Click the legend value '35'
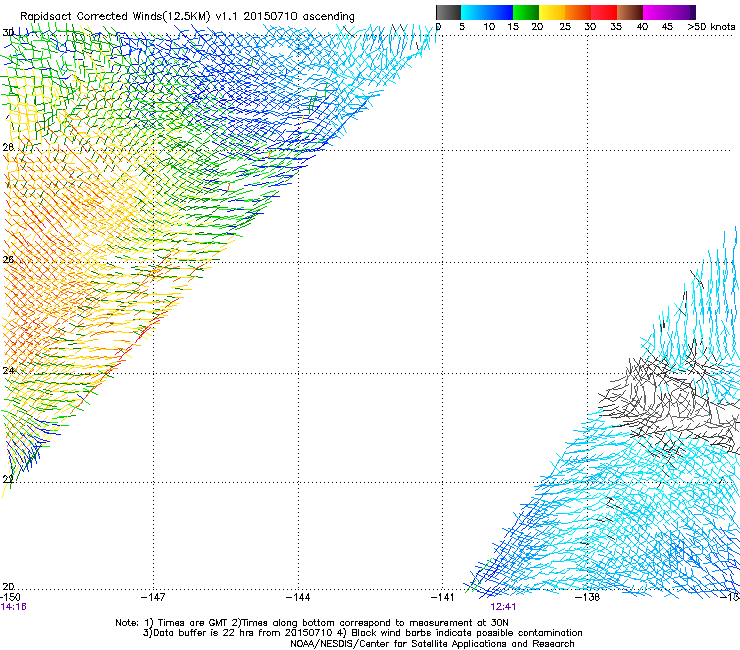 point(616,27)
